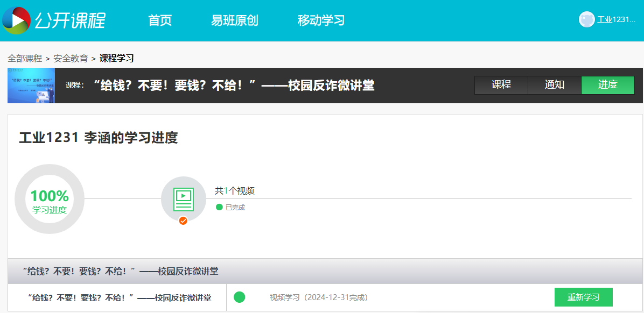Click the 公开课程 play logo icon

click(17, 20)
